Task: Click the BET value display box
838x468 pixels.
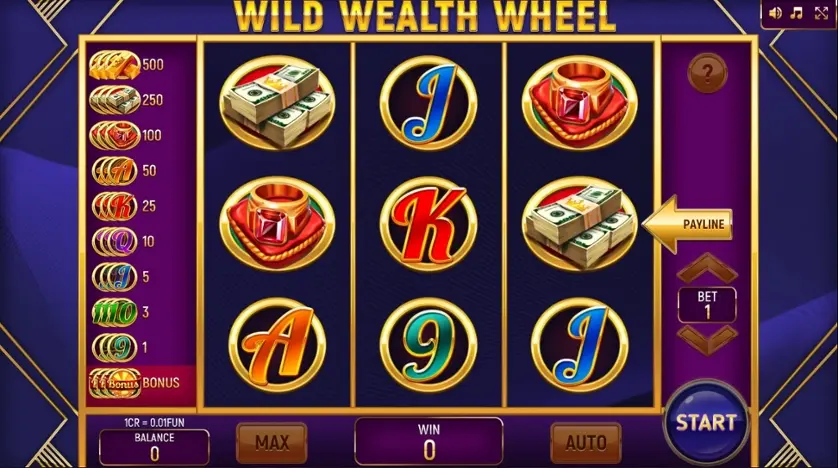Action: (707, 305)
